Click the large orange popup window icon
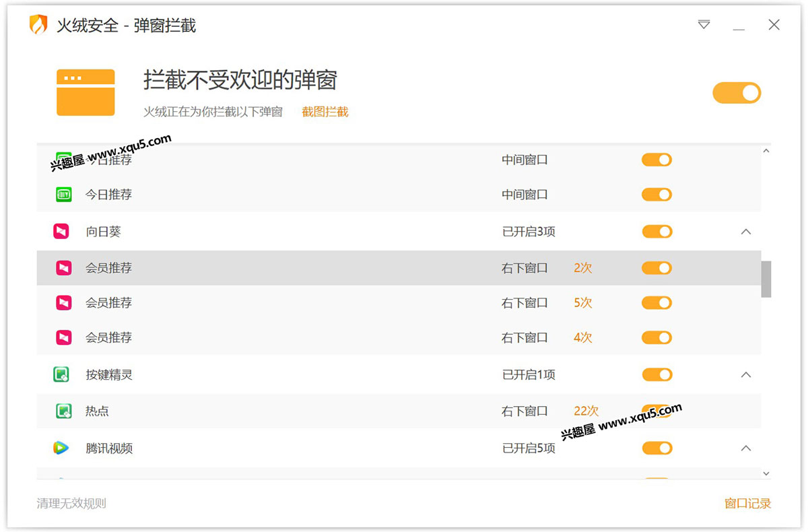 [86, 92]
